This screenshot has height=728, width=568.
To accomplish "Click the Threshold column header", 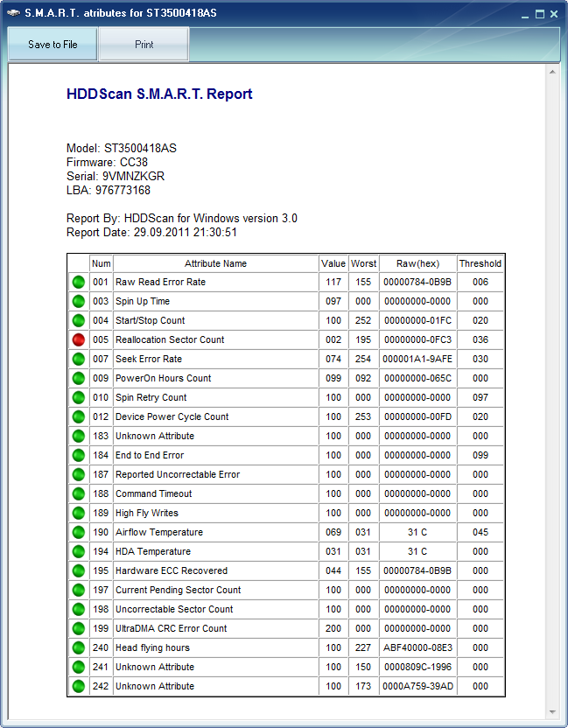I will pyautogui.click(x=480, y=263).
